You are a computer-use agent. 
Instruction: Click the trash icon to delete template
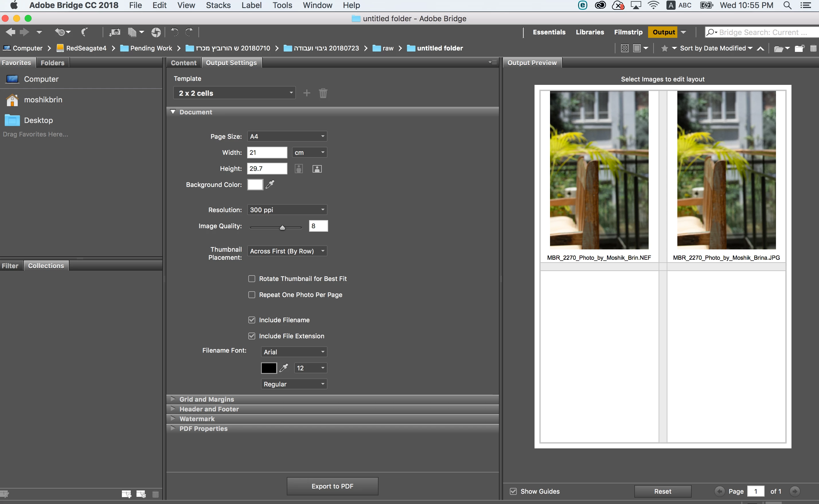click(323, 93)
